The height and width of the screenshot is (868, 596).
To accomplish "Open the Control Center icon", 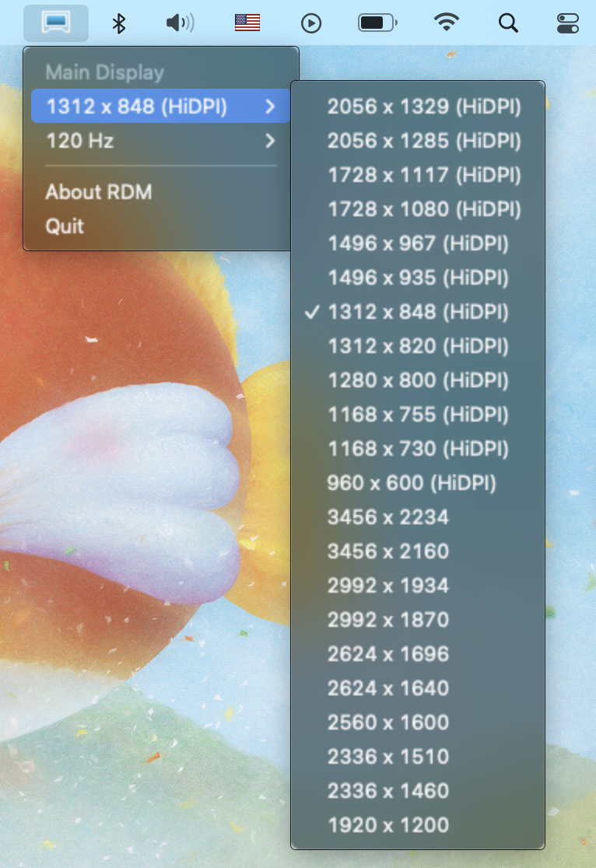I will click(568, 23).
